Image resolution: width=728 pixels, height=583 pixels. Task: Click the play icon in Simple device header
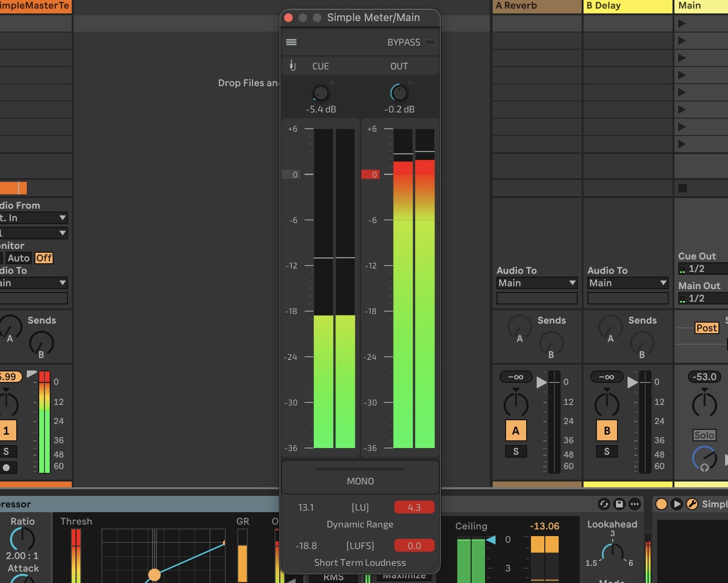(677, 504)
